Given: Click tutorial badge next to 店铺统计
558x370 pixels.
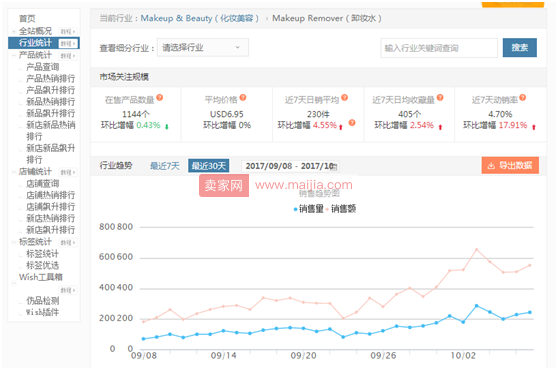Looking at the screenshot, I should click(x=68, y=173).
